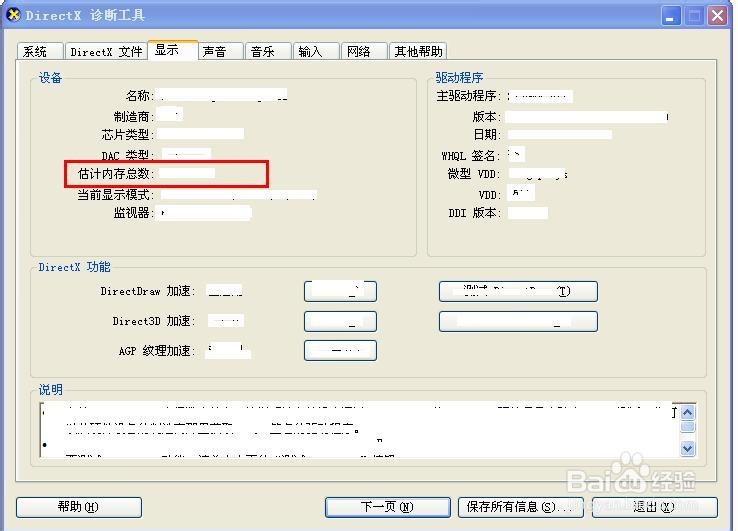Click the 帮助(H) button
Screen dimensions: 738x531
pos(79,507)
